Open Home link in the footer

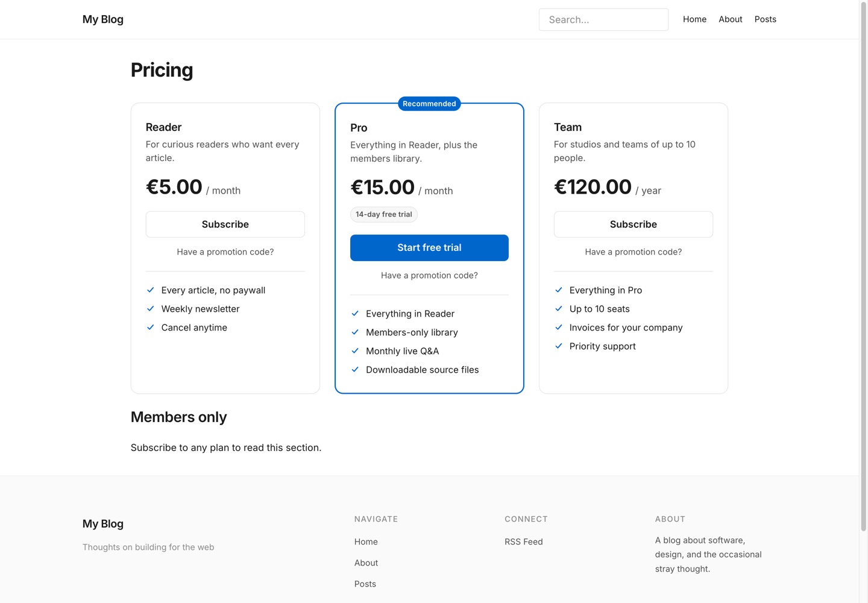(x=366, y=542)
